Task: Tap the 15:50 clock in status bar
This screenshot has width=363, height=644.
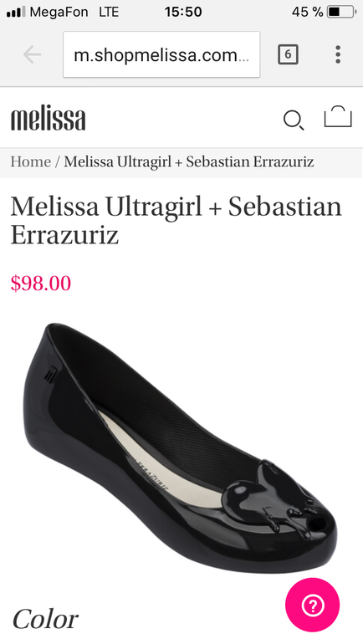Action: click(183, 12)
